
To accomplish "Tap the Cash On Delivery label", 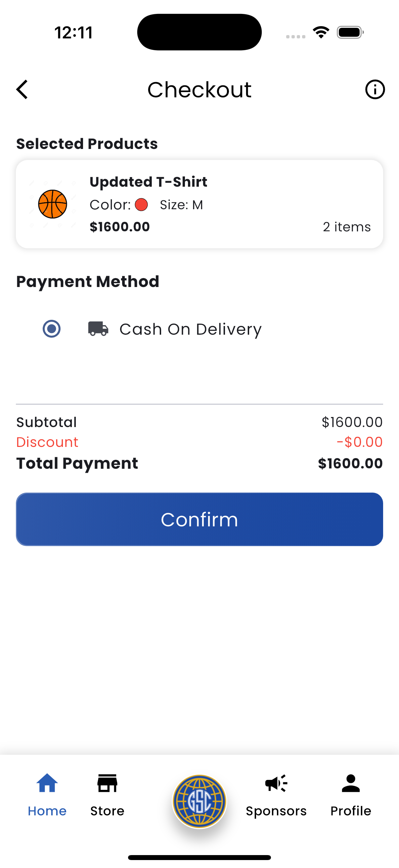I will 191,329.
